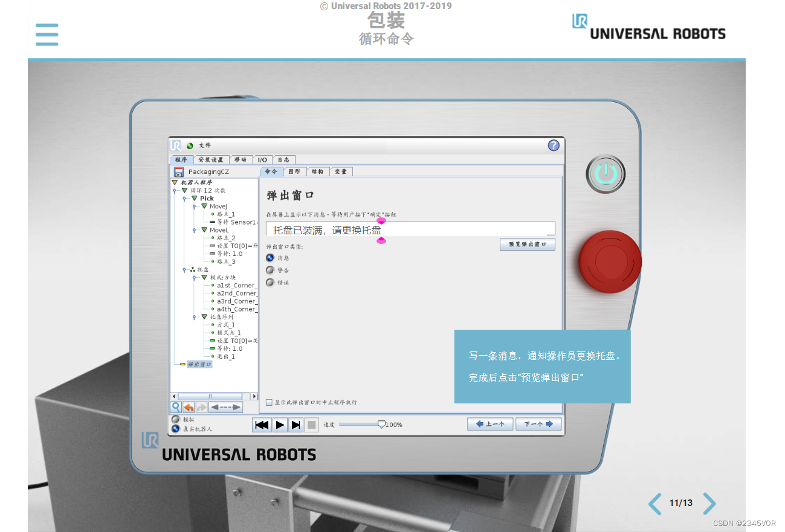Click green dash icon beside 等待 Sensor1
This screenshot has height=532, width=785.
pos(213,222)
